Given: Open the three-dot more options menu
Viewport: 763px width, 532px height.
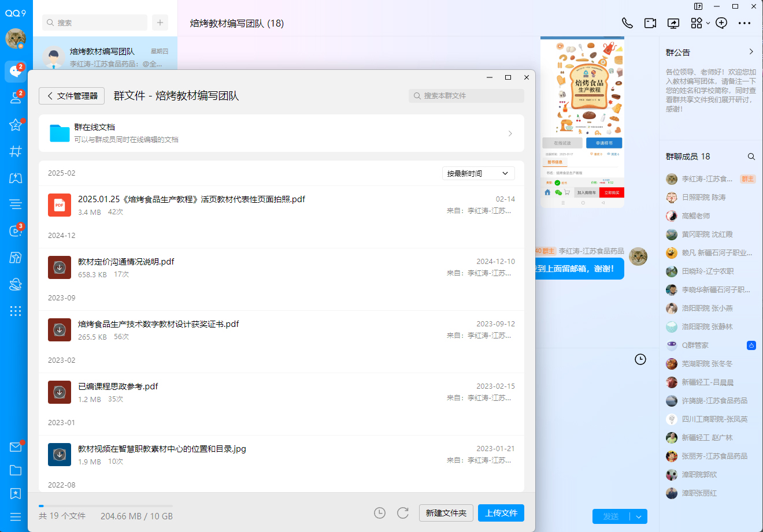Looking at the screenshot, I should (x=745, y=23).
